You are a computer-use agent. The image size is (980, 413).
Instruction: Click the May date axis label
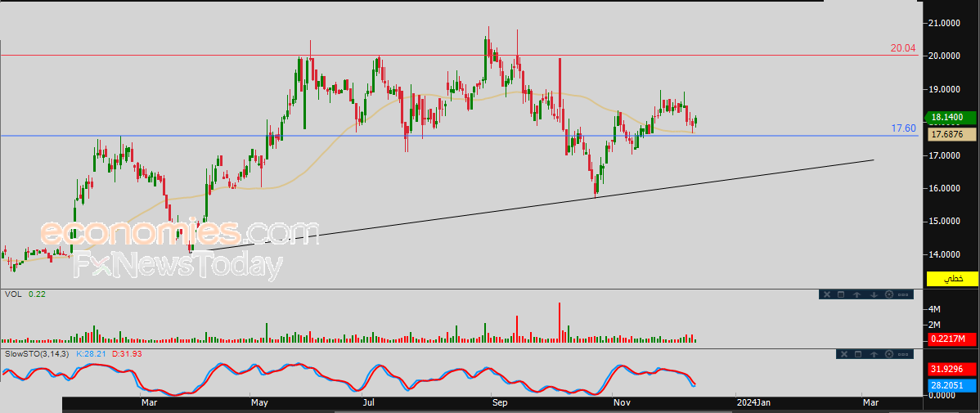[258, 402]
